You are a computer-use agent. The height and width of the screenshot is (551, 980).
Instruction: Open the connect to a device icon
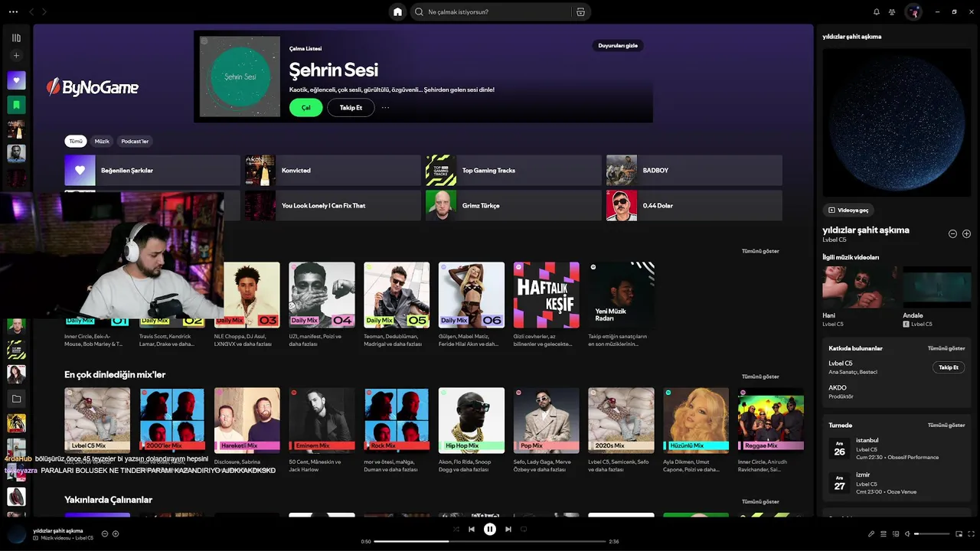click(896, 533)
